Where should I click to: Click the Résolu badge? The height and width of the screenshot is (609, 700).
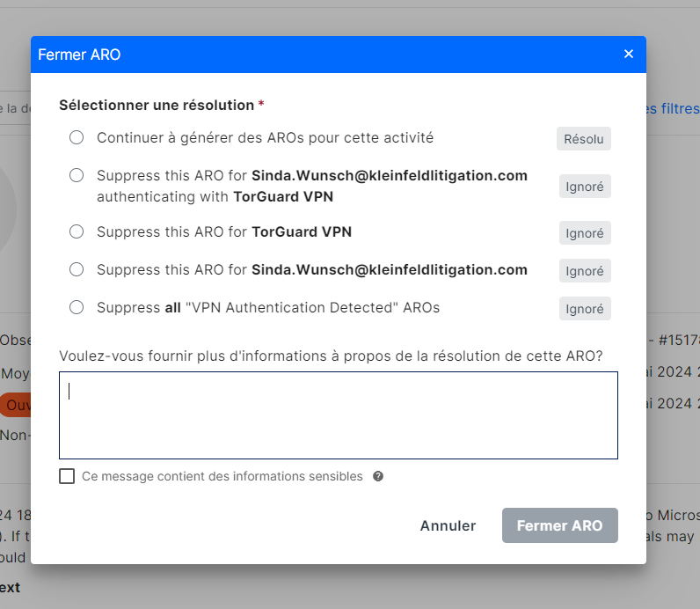click(584, 139)
